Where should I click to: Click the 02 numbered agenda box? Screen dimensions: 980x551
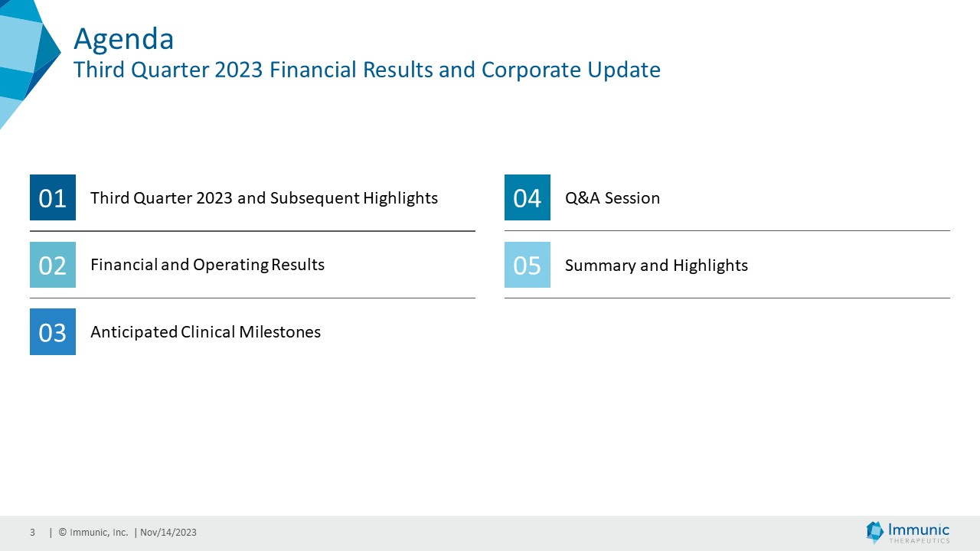[53, 265]
